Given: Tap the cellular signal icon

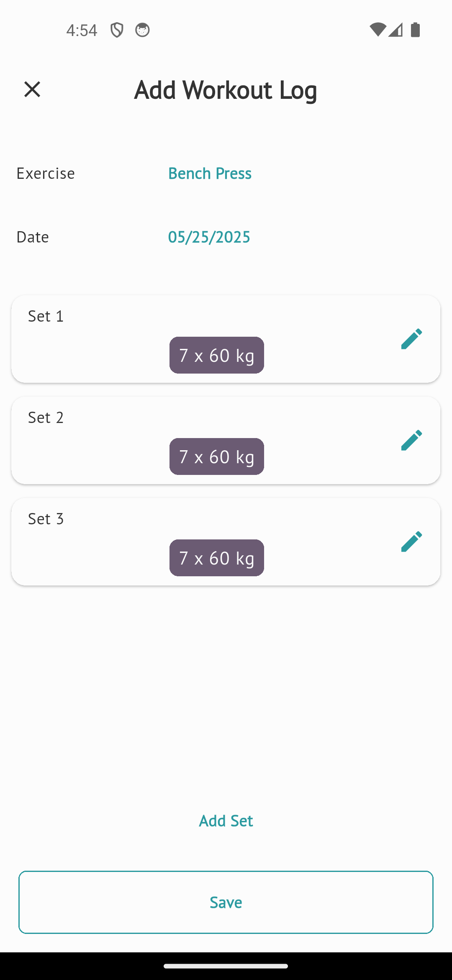Looking at the screenshot, I should (395, 30).
